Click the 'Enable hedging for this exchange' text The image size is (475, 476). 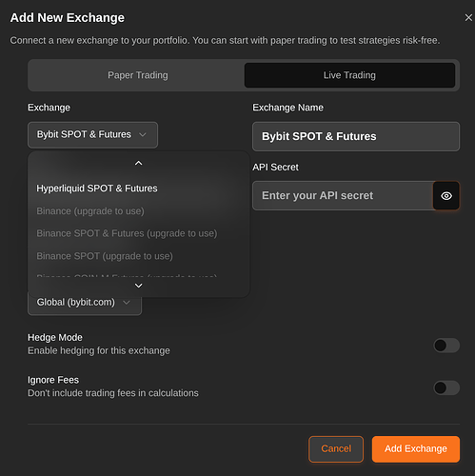coord(99,351)
